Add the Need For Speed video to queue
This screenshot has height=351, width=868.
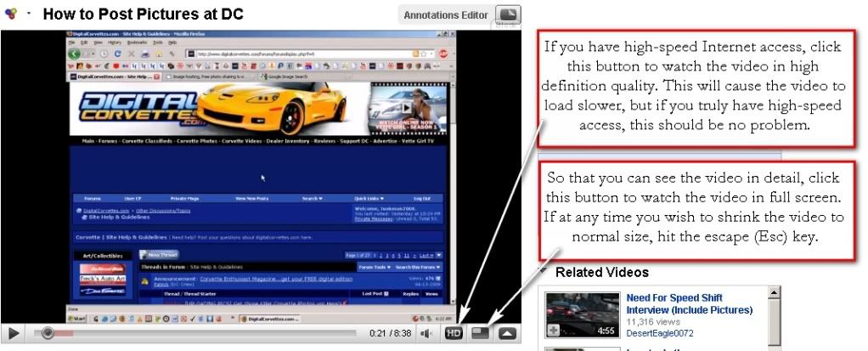554,330
